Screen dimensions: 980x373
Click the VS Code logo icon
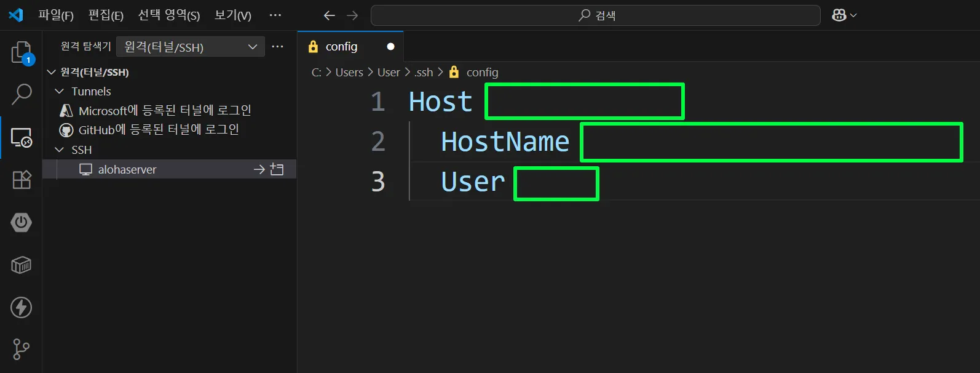[x=16, y=15]
